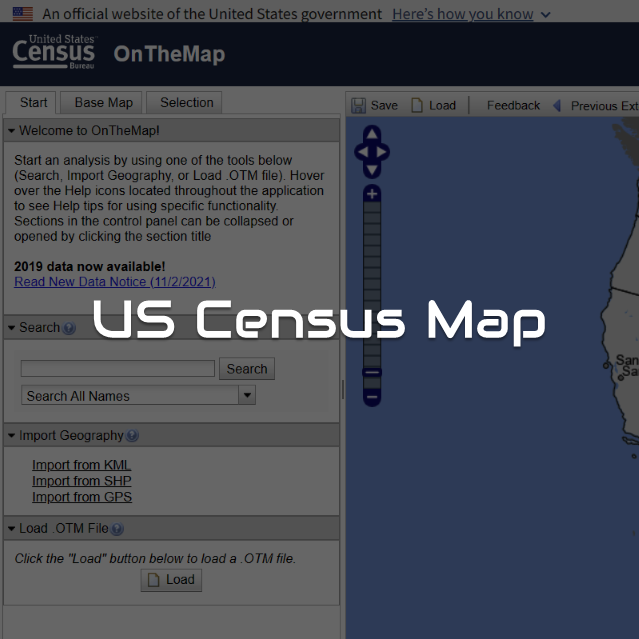Click the Previous Extent arrow icon

pos(557,106)
